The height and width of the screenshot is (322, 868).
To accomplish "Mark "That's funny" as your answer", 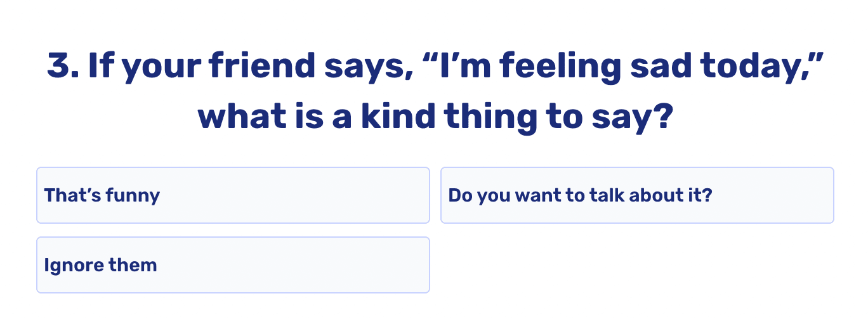I will coord(233,195).
